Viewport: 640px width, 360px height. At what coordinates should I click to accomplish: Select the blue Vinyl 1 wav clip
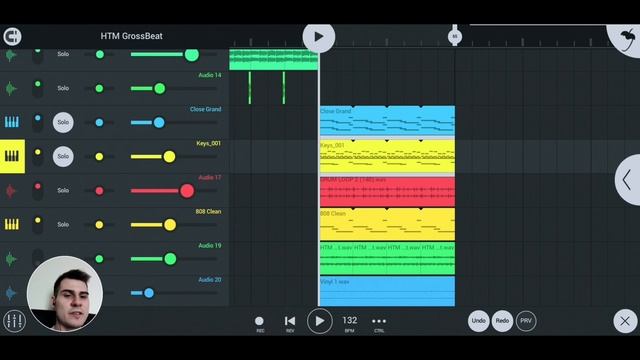pos(387,291)
